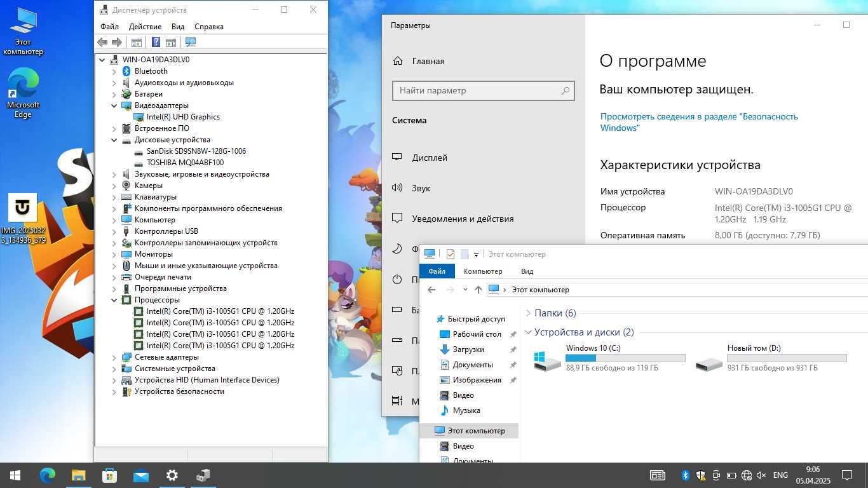Screen dimensions: 868x488
Task: Click Быстрый доступ in Explorer sidebar
Action: 476,319
